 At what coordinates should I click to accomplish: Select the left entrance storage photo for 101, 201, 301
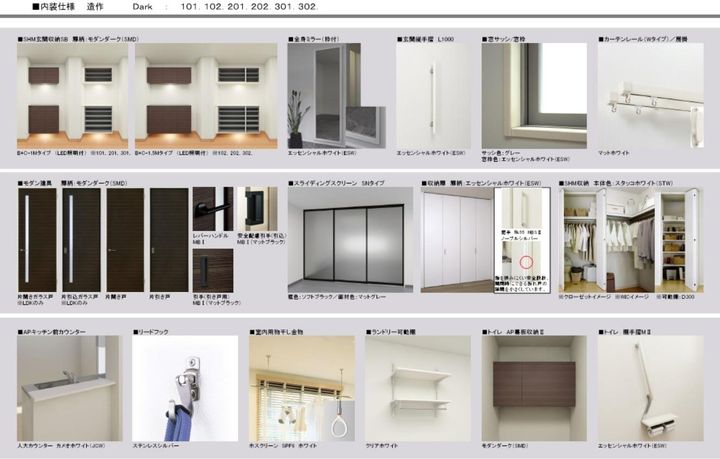(x=72, y=96)
